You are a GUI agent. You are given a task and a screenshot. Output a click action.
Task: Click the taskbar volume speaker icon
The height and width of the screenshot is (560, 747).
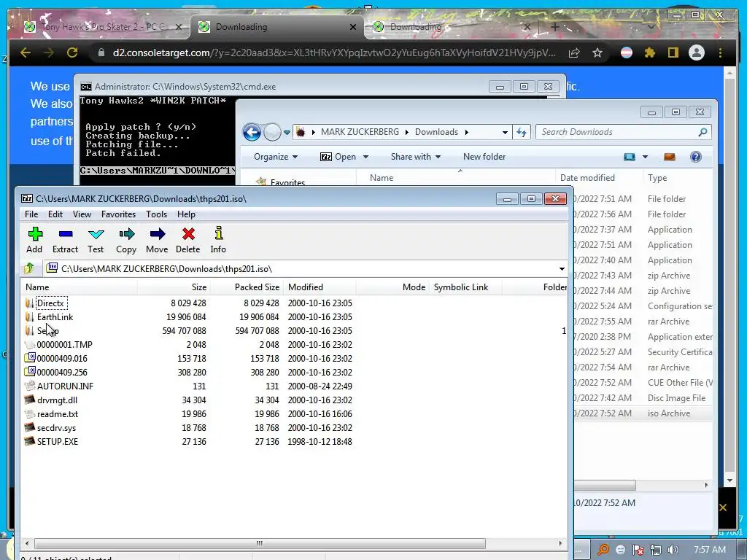click(673, 550)
